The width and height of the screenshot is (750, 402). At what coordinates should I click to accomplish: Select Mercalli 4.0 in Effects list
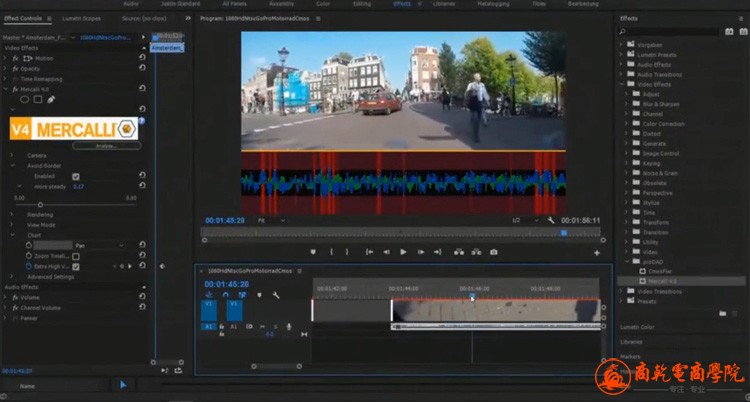pyautogui.click(x=663, y=281)
